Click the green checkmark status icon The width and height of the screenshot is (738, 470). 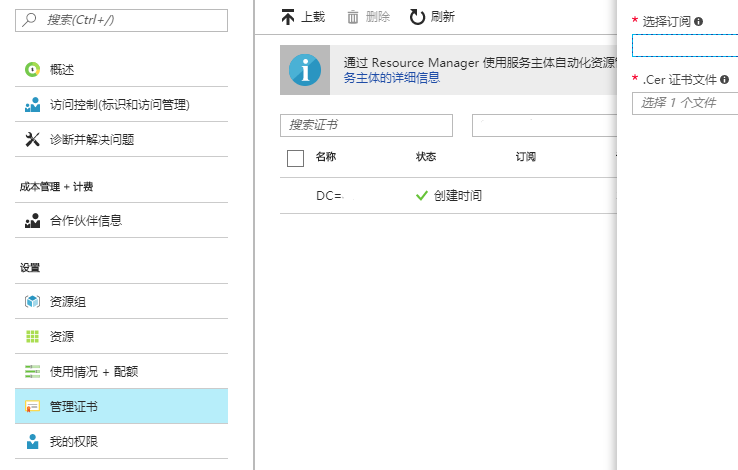tap(422, 195)
